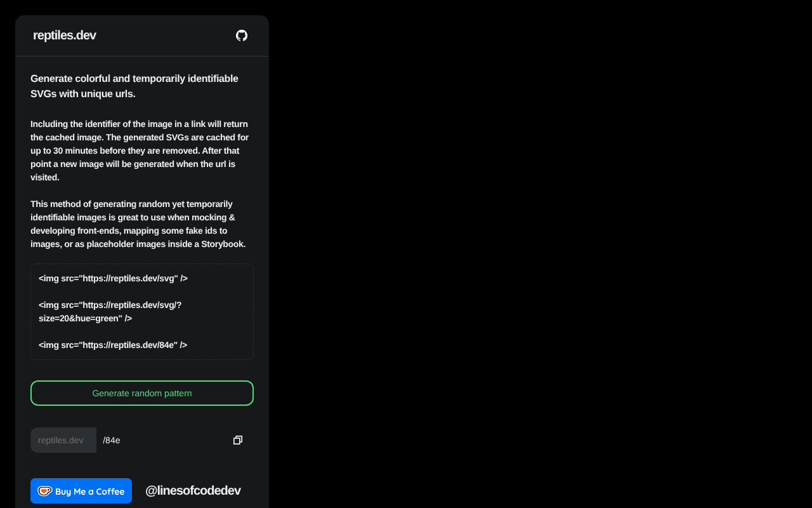
Task: Open the GitHub repository icon
Action: pos(242,36)
